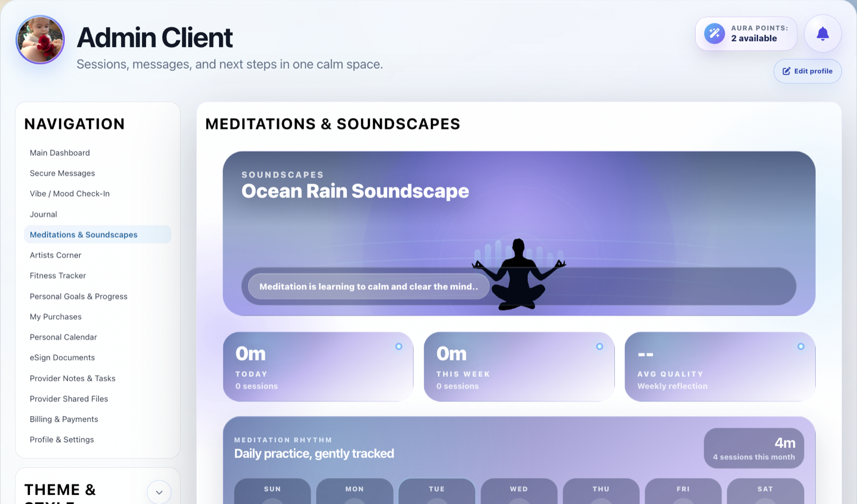View My Purchases

97,317
